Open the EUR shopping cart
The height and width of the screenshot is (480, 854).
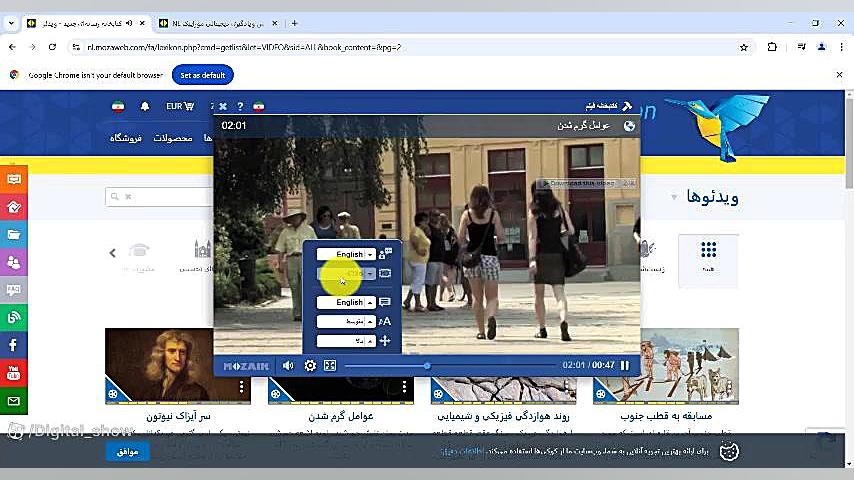click(x=180, y=106)
